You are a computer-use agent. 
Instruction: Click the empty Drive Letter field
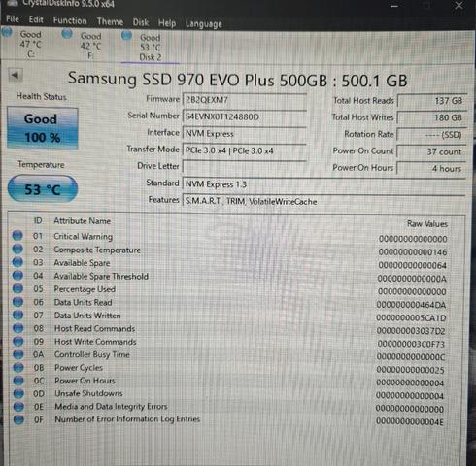click(x=245, y=167)
